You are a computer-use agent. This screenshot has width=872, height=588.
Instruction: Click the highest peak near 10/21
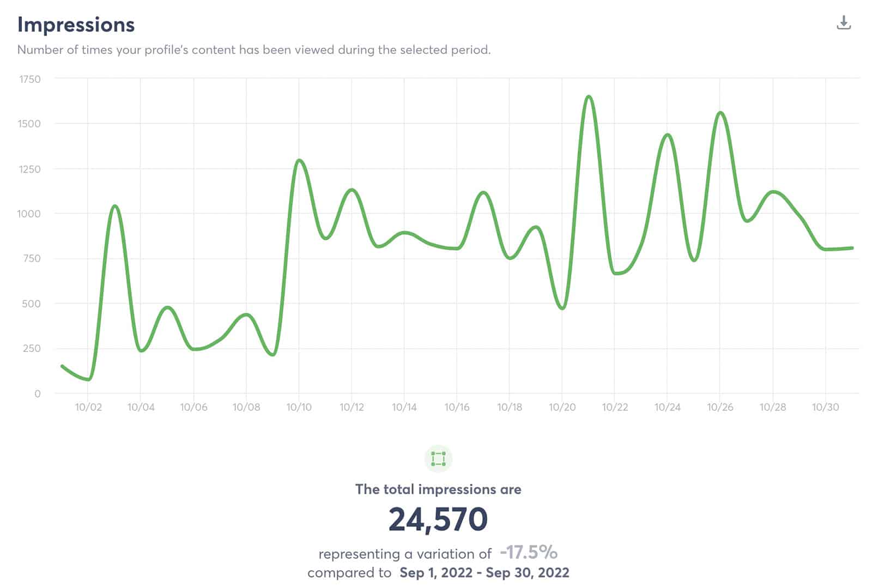(589, 97)
